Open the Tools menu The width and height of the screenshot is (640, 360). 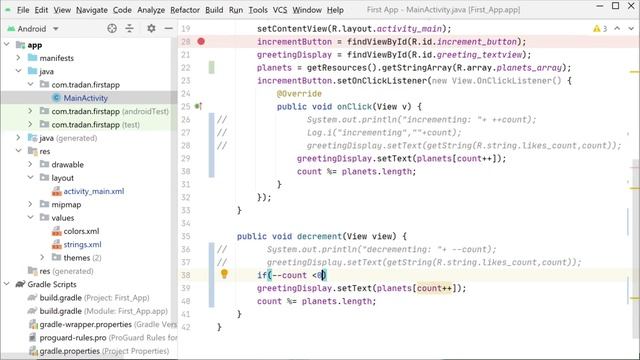click(258, 10)
